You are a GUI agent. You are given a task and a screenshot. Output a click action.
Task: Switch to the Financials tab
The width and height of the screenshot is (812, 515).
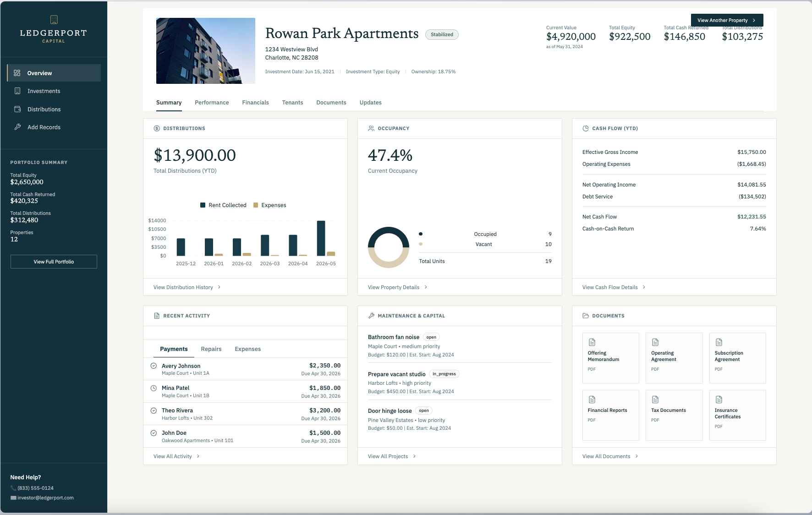(x=255, y=103)
